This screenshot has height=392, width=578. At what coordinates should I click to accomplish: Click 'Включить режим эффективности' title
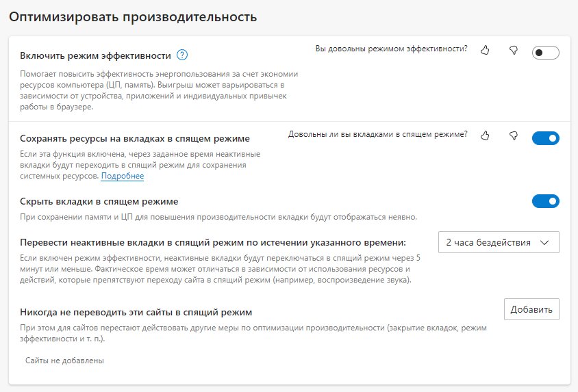[x=95, y=55]
